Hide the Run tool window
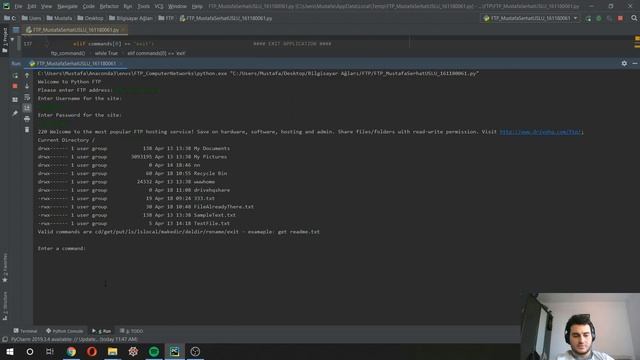This screenshot has width=640, height=360. tap(635, 63)
